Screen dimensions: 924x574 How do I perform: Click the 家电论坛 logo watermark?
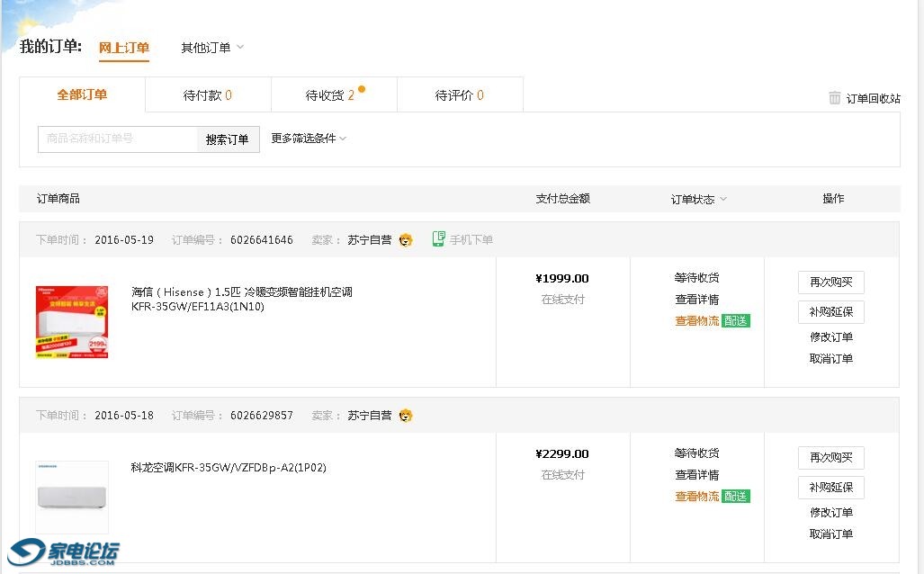pos(65,552)
